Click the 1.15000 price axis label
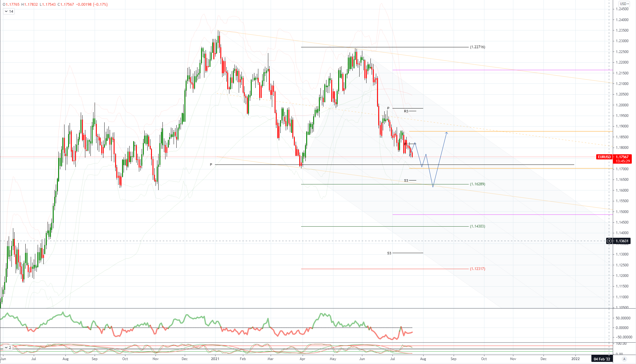Image resolution: width=636 pixels, height=364 pixels. coord(622,212)
